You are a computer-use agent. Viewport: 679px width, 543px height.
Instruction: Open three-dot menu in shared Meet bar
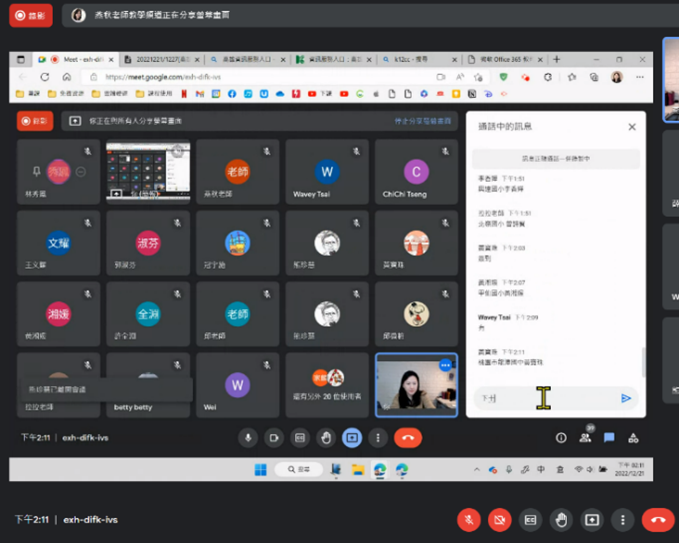tap(378, 438)
